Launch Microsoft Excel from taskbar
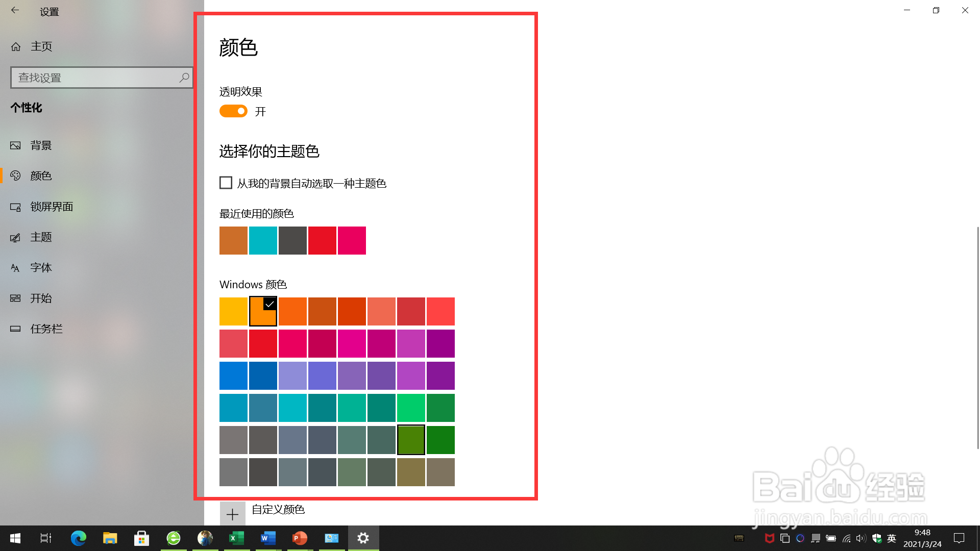The width and height of the screenshot is (980, 551). point(236,538)
